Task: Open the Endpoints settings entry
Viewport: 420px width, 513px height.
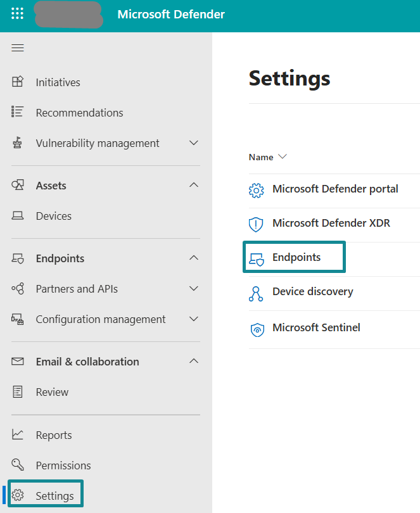Action: (296, 257)
